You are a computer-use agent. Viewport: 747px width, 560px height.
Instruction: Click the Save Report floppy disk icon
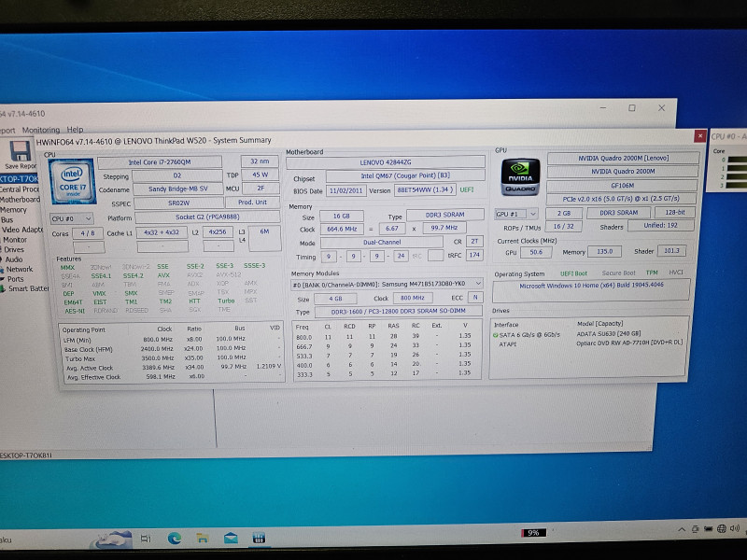click(20, 151)
